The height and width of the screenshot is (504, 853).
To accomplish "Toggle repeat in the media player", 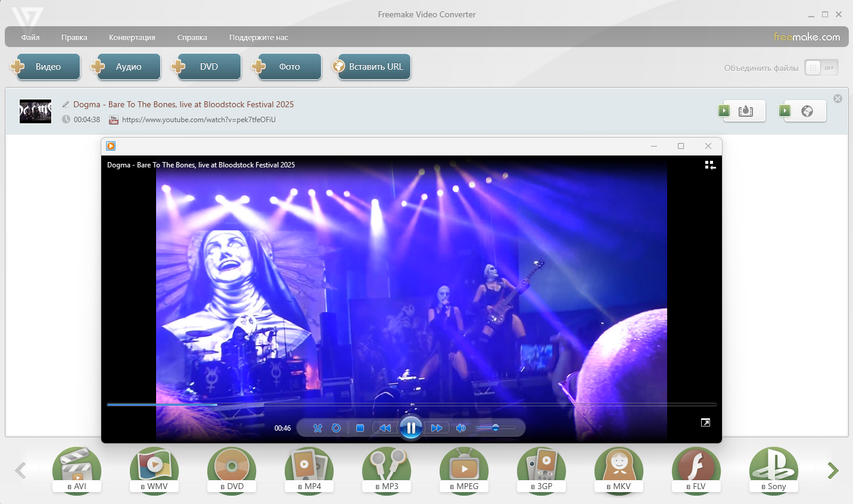I will (336, 428).
